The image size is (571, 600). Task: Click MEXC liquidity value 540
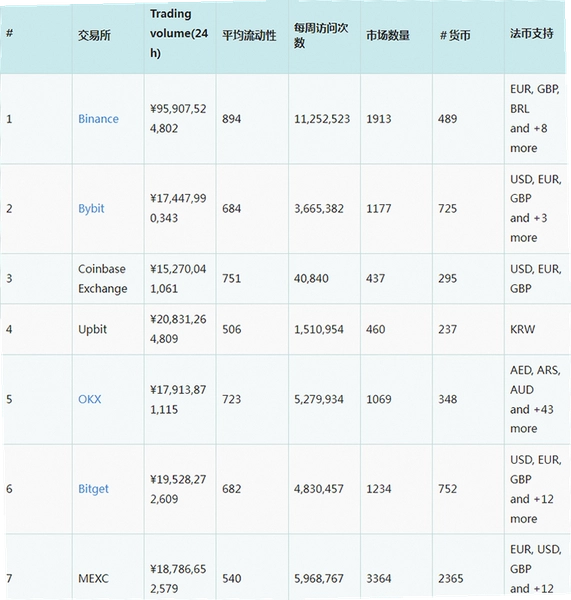pyautogui.click(x=232, y=579)
